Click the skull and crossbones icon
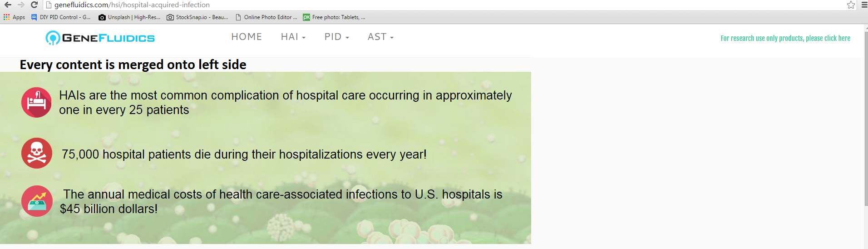Screen dimensions: 868x249 click(x=37, y=153)
